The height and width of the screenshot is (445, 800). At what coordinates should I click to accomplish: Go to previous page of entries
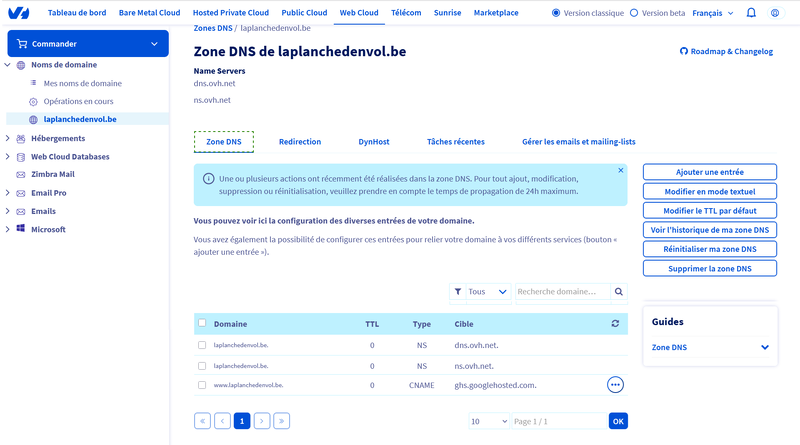pyautogui.click(x=222, y=421)
